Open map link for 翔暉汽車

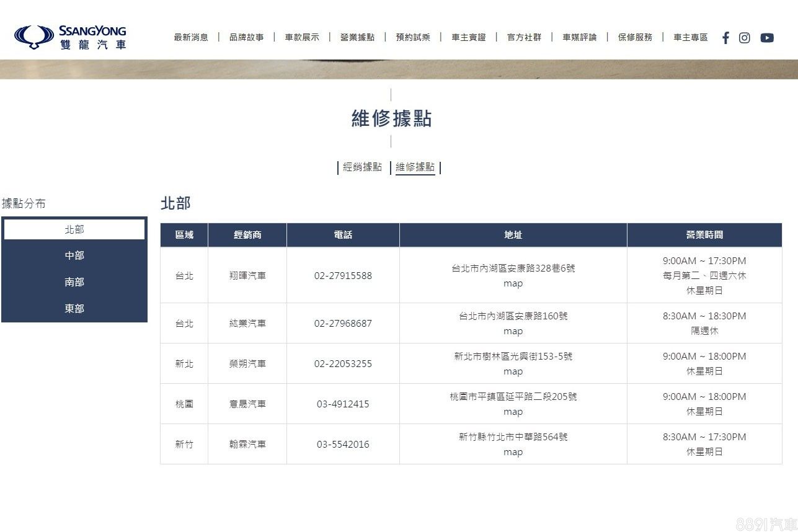coord(513,283)
